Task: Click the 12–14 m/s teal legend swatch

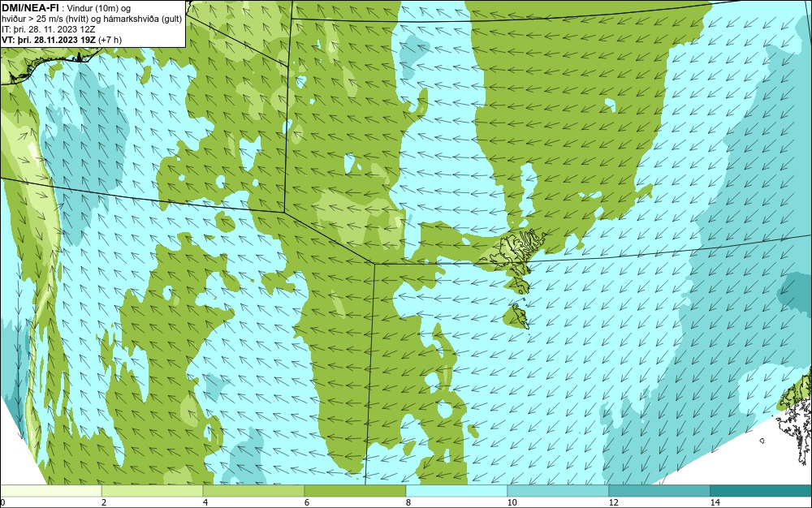Action: [659, 491]
